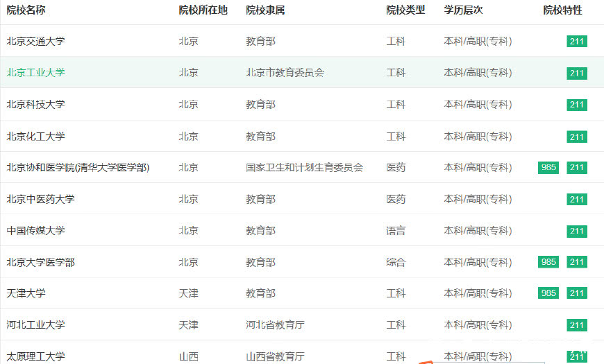604x364 pixels.
Task: Open 北京科技大学 details page
Action: coord(36,105)
